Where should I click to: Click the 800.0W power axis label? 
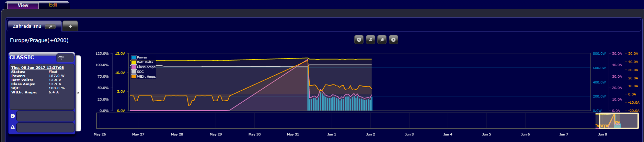click(x=599, y=54)
